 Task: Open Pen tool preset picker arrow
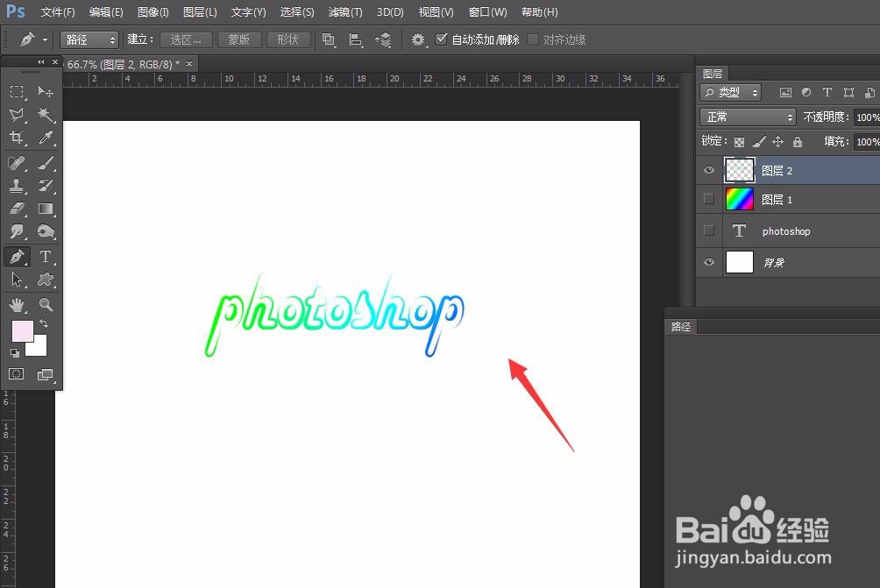pyautogui.click(x=45, y=39)
